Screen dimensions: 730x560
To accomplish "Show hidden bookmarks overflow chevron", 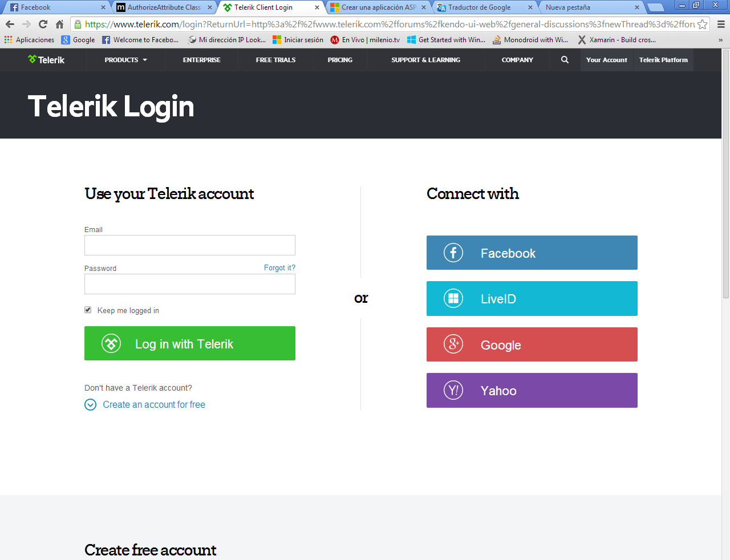I will 720,40.
